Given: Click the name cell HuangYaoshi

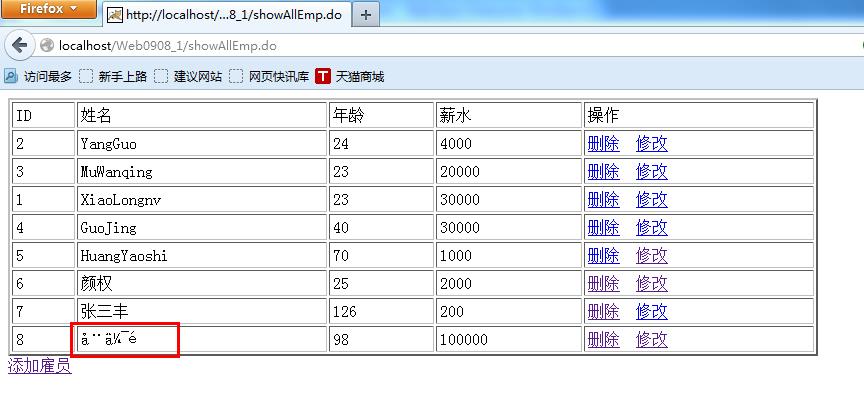Looking at the screenshot, I should pyautogui.click(x=202, y=256).
